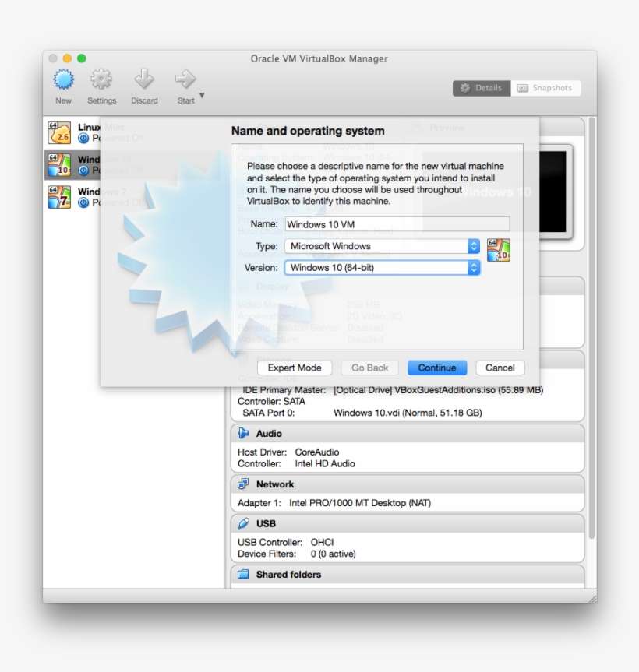Click the Network section icon
639x672 pixels.
pos(244,484)
